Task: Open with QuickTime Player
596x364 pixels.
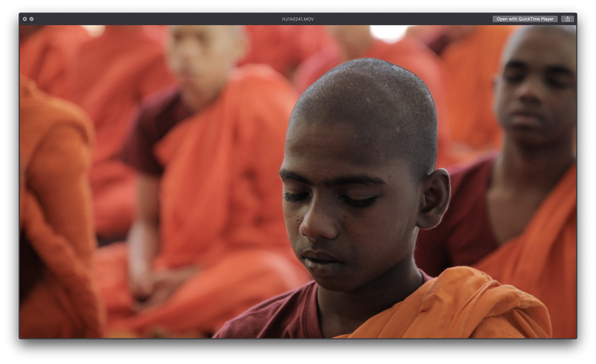Action: point(525,19)
